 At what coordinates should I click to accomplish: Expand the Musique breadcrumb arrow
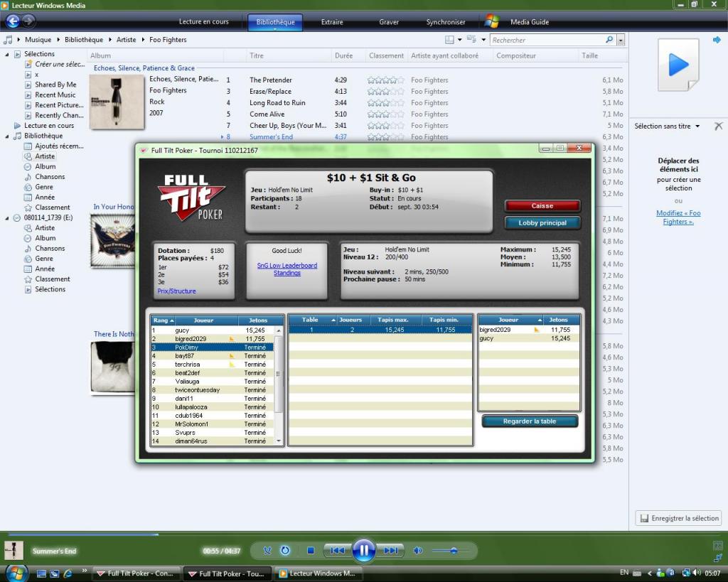point(58,40)
